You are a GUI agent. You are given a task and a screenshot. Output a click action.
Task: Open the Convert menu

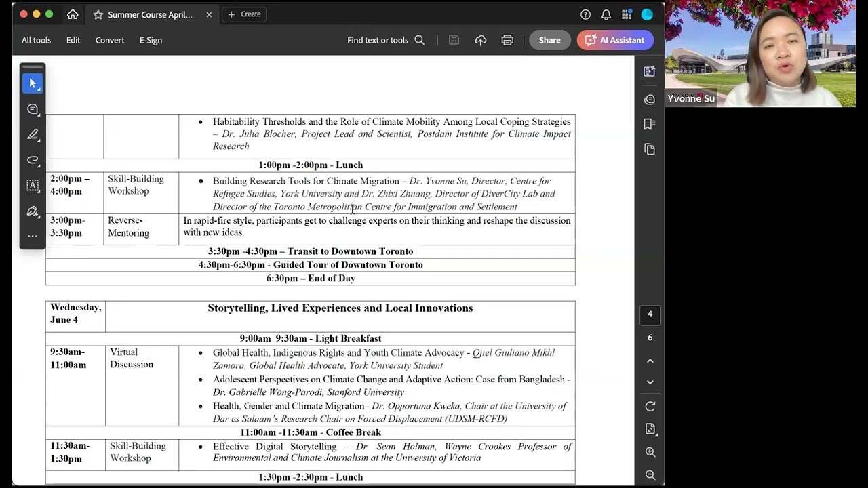click(x=110, y=40)
